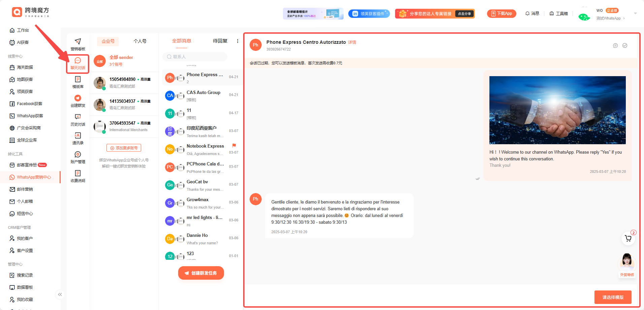The image size is (644, 310).
Task: Click the checkmark circle icon in chat header
Action: click(x=625, y=45)
